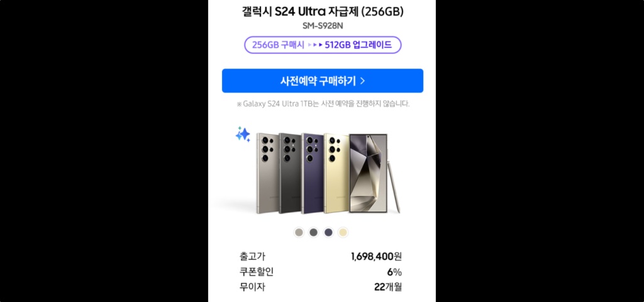The width and height of the screenshot is (644, 302).
Task: Click the front-facing phone display image
Action: [x=368, y=173]
